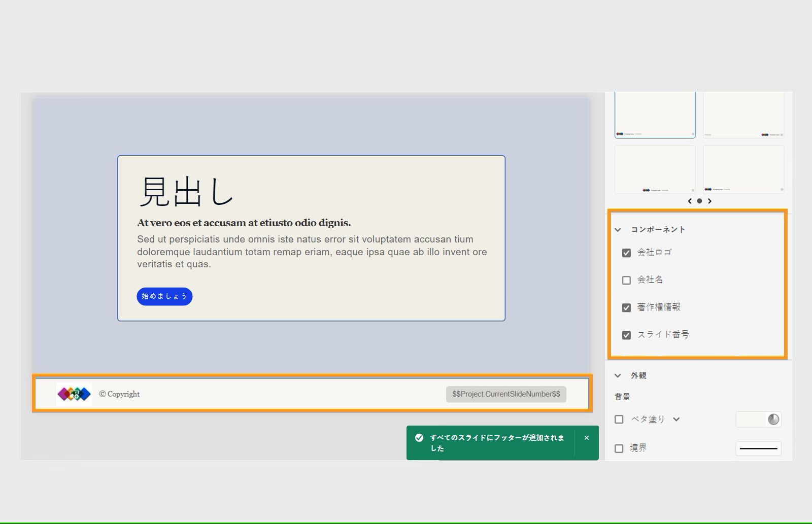
Task: Collapse the 外観 section
Action: point(618,375)
